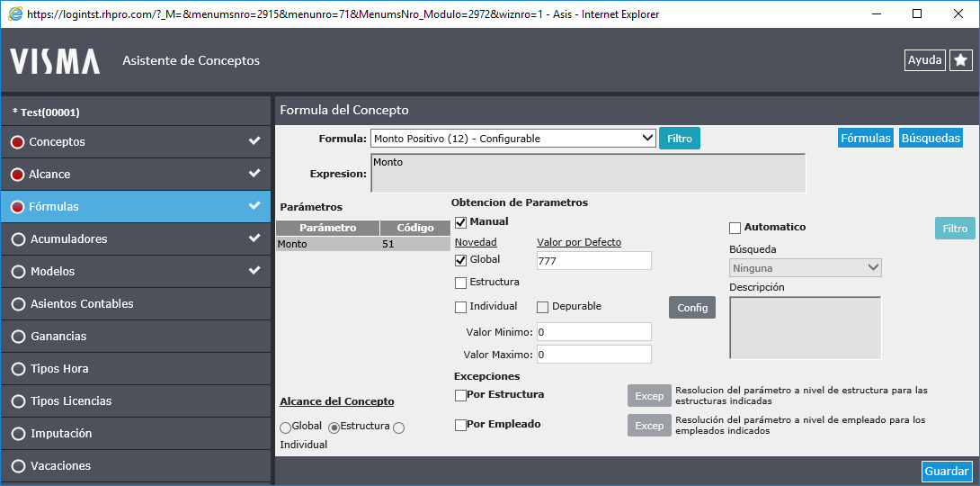
Task: Click the empty circle beside Ganancias
Action: coord(18,337)
